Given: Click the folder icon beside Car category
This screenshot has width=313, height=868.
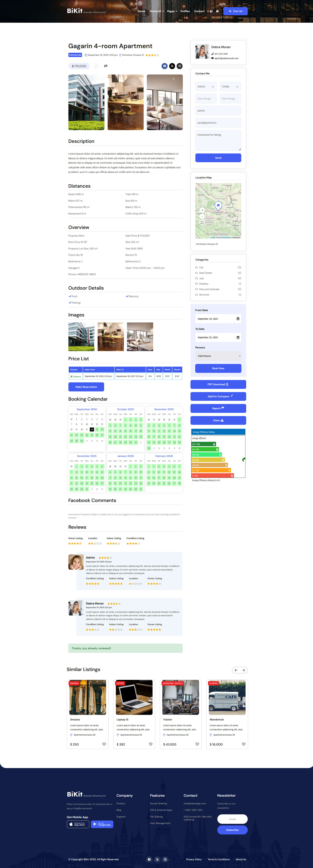Looking at the screenshot, I should click(196, 268).
